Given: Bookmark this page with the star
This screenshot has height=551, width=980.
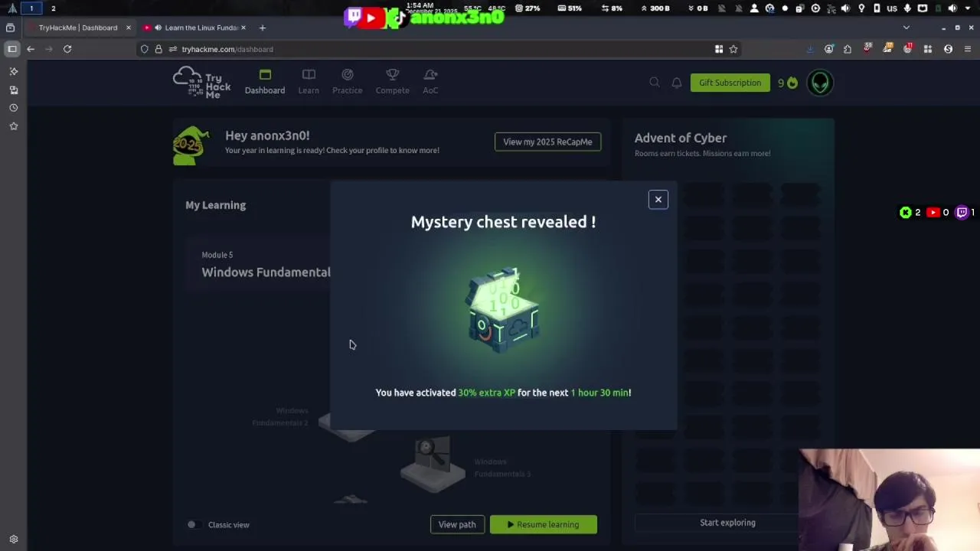Looking at the screenshot, I should click(x=733, y=49).
